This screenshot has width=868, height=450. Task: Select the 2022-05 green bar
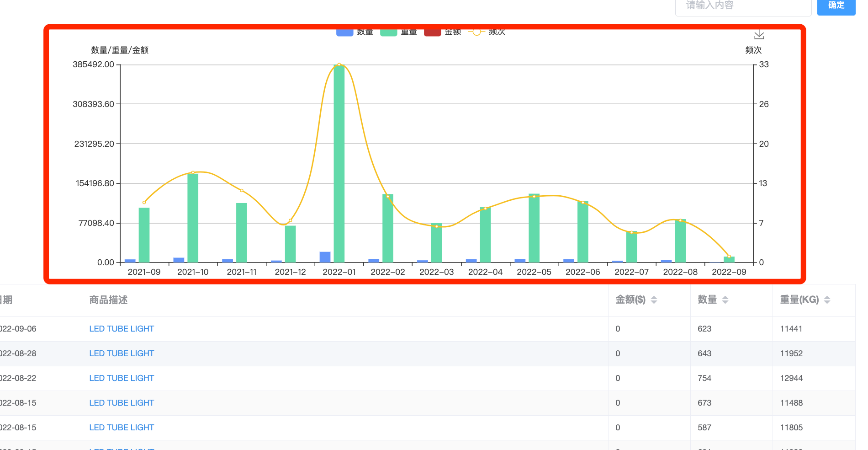pyautogui.click(x=534, y=228)
